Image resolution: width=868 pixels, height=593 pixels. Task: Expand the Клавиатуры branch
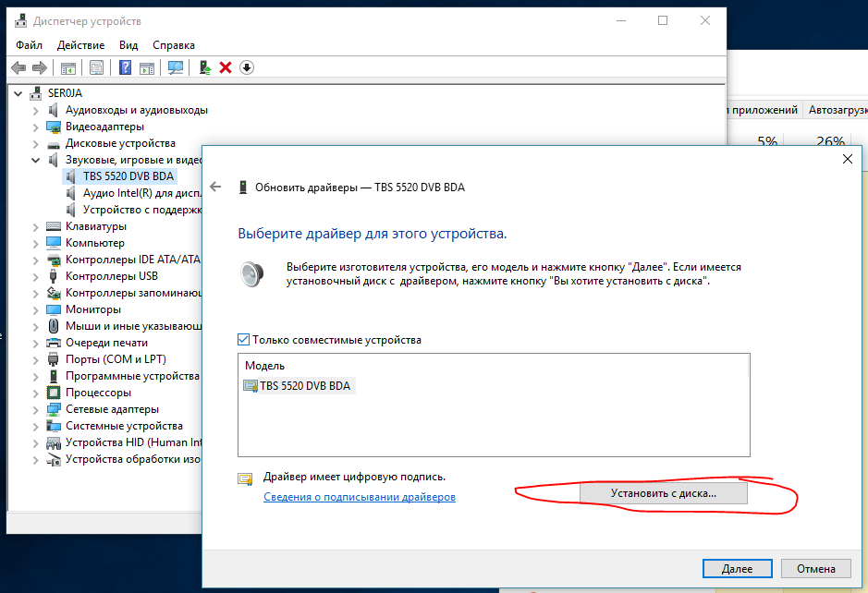click(x=35, y=227)
